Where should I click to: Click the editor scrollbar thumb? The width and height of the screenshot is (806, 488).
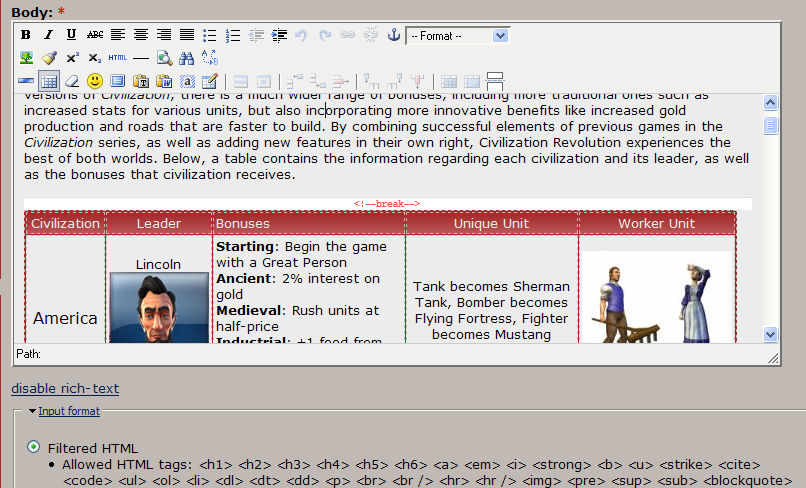(770, 125)
